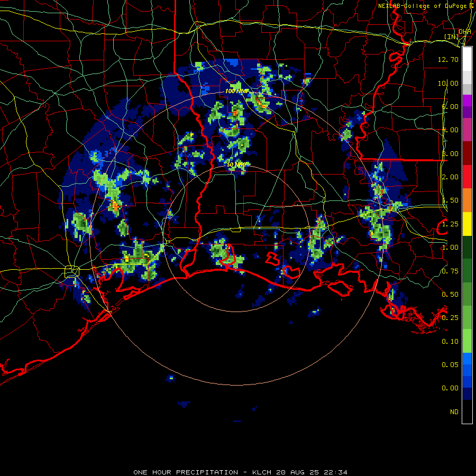The height and width of the screenshot is (476, 476).
Task: Pick the dark maroon swatch beside 3.00
Action: [467, 153]
